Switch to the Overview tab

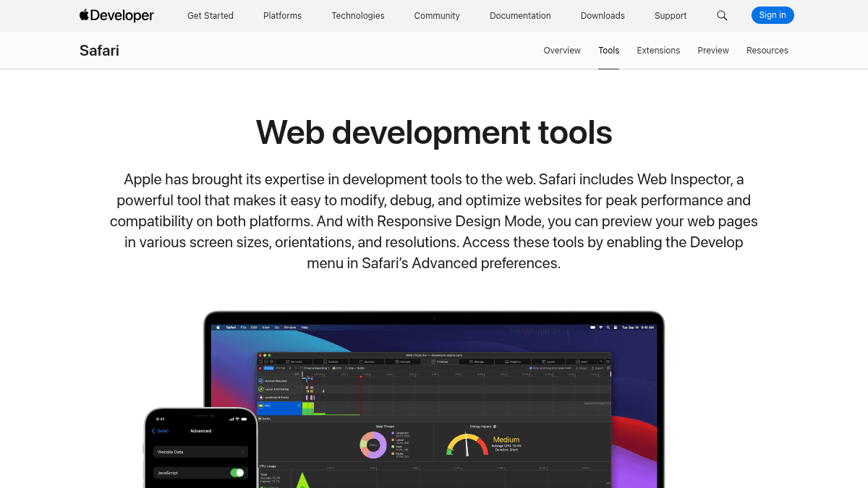pyautogui.click(x=562, y=51)
